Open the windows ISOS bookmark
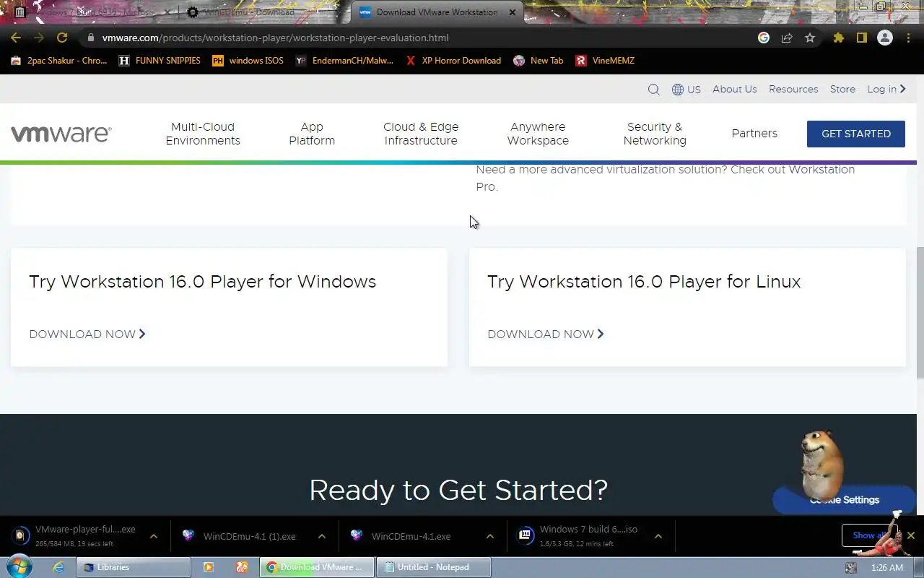This screenshot has height=578, width=924. click(248, 61)
